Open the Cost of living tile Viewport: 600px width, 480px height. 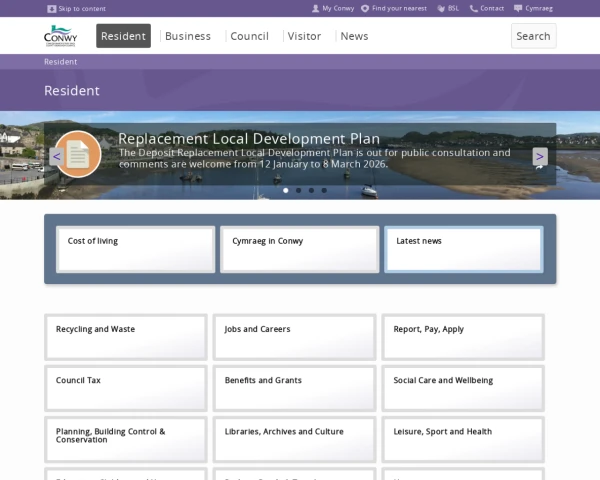[135, 249]
